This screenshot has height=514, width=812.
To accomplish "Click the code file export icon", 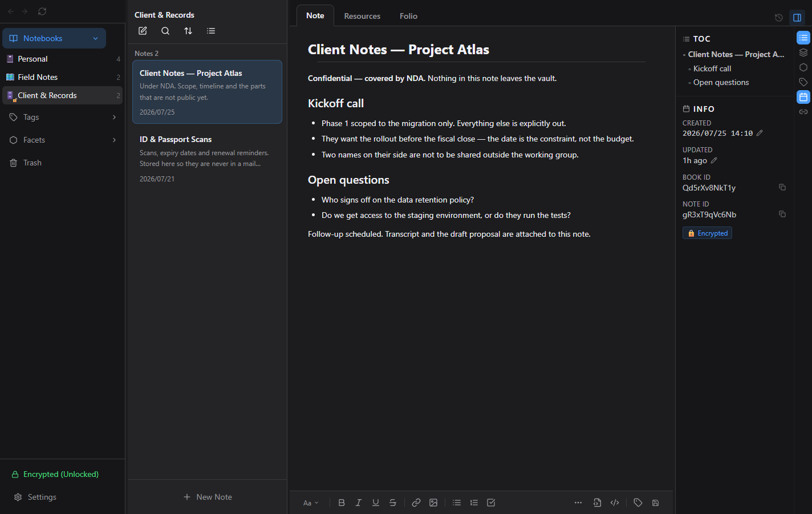I will click(597, 503).
